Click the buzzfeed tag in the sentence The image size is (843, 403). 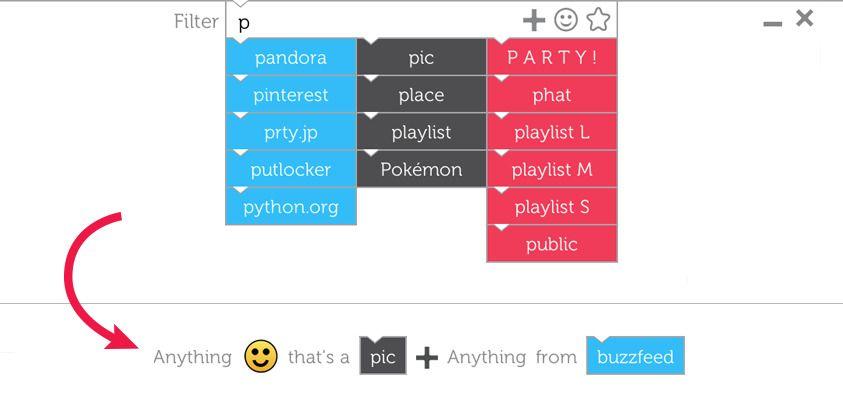point(635,356)
